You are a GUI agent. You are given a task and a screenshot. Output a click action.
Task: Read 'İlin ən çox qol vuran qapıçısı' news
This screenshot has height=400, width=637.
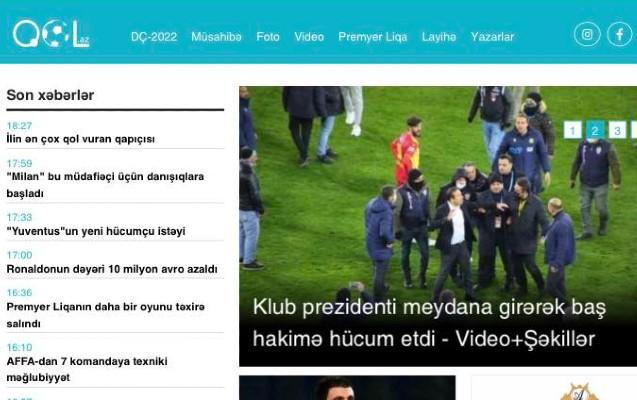pos(81,140)
